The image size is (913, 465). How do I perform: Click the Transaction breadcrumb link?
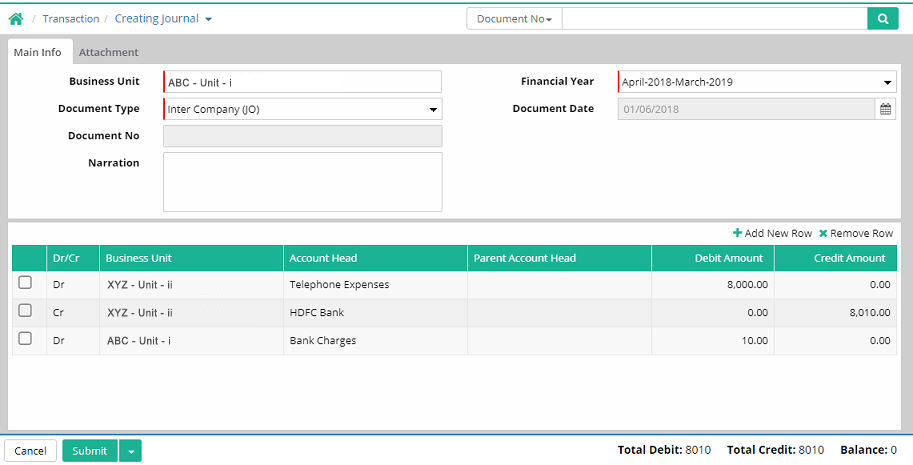pos(71,19)
